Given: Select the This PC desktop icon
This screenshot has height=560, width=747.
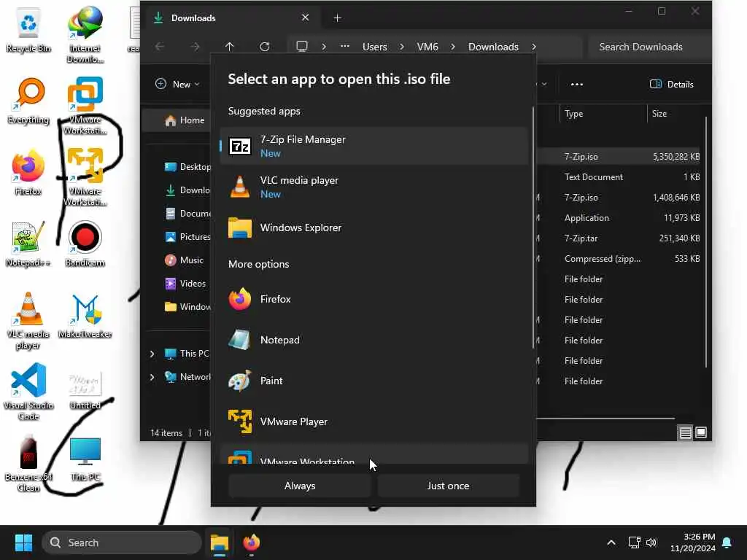Looking at the screenshot, I should tap(85, 459).
